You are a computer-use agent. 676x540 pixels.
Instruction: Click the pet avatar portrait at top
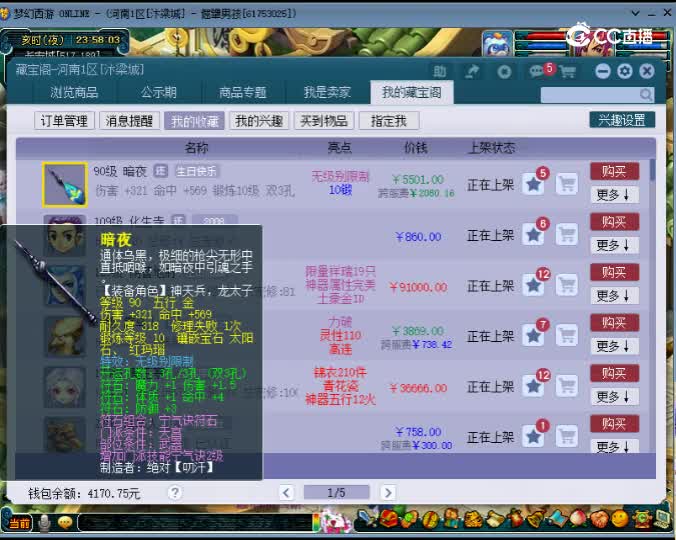point(497,44)
